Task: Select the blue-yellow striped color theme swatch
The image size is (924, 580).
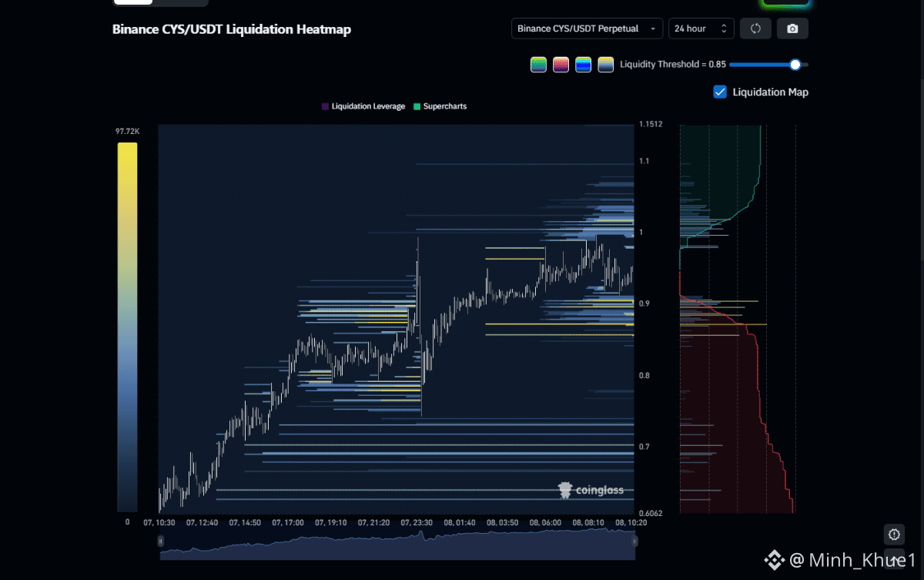Action: point(583,65)
